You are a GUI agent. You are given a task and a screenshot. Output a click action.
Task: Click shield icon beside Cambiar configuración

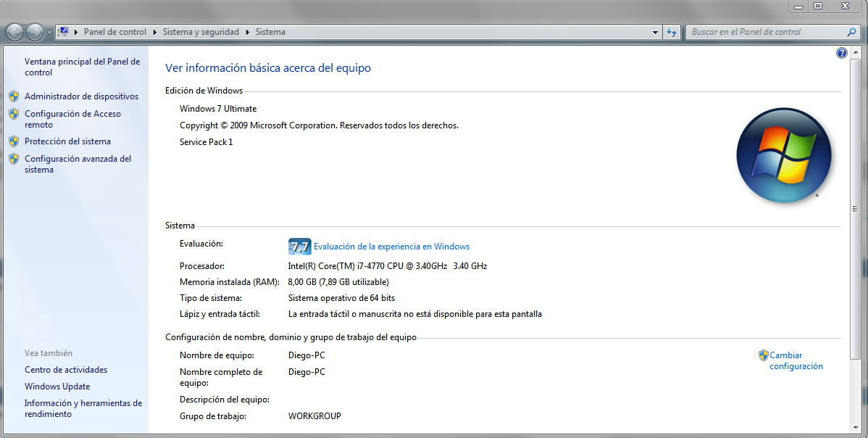[764, 355]
